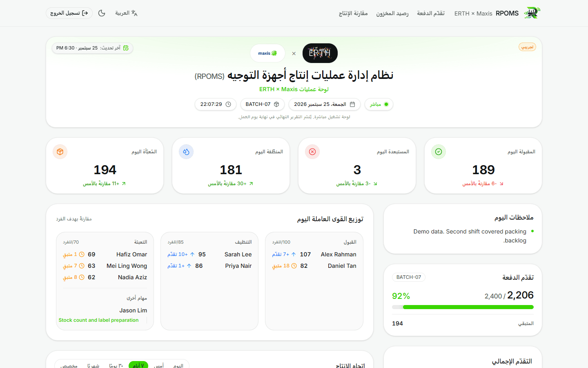Click Hafiz Omar's clock remaining icon
The image size is (588, 368).
[82, 254]
